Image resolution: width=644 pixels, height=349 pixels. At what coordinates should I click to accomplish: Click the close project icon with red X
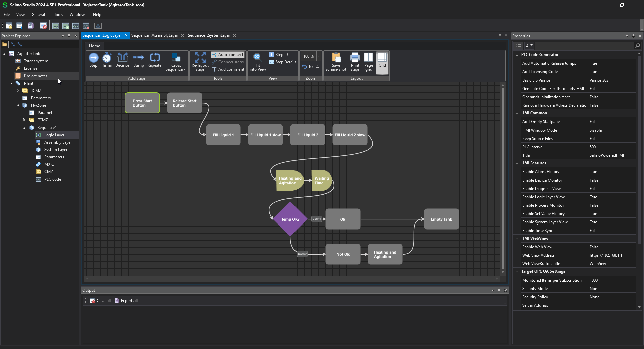(43, 26)
